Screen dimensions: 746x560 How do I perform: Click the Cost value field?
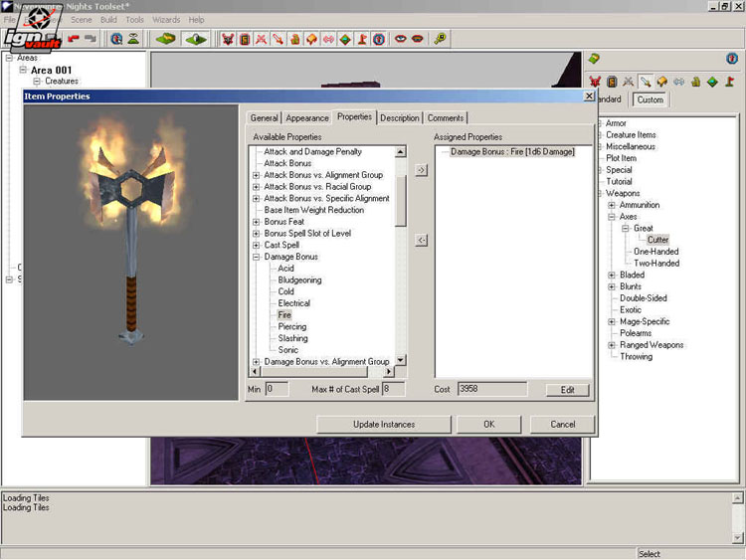[x=492, y=389]
